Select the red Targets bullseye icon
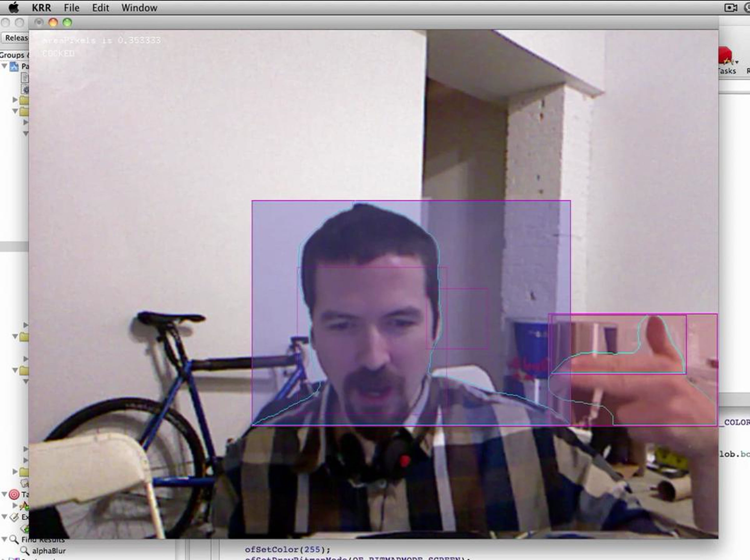This screenshot has height=560, width=750. pos(14,495)
